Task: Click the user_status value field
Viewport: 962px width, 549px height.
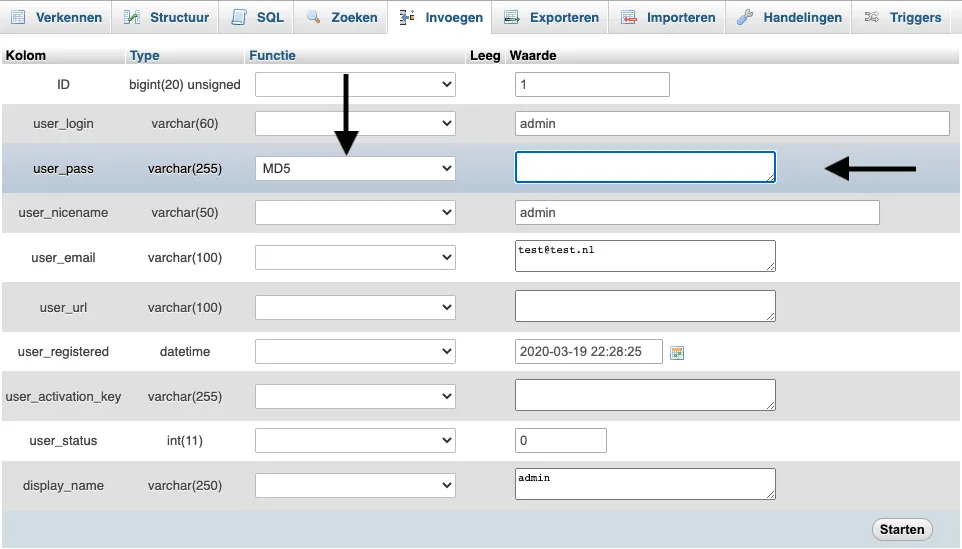Action: pos(560,440)
